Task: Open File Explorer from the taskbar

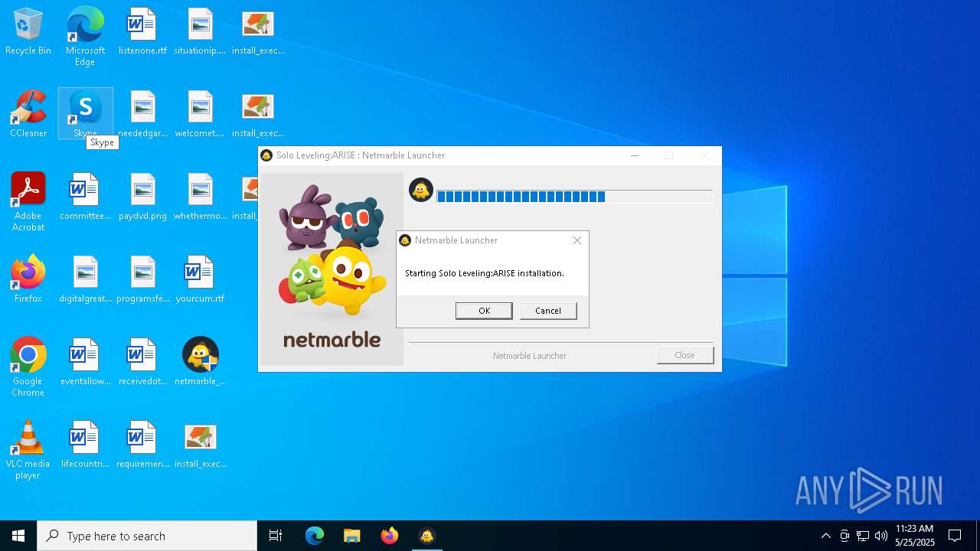Action: 351,536
